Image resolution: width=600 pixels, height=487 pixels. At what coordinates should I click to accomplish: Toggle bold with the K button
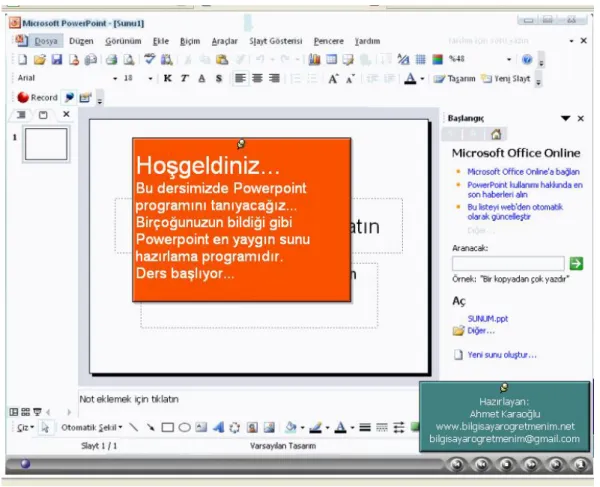tap(167, 78)
